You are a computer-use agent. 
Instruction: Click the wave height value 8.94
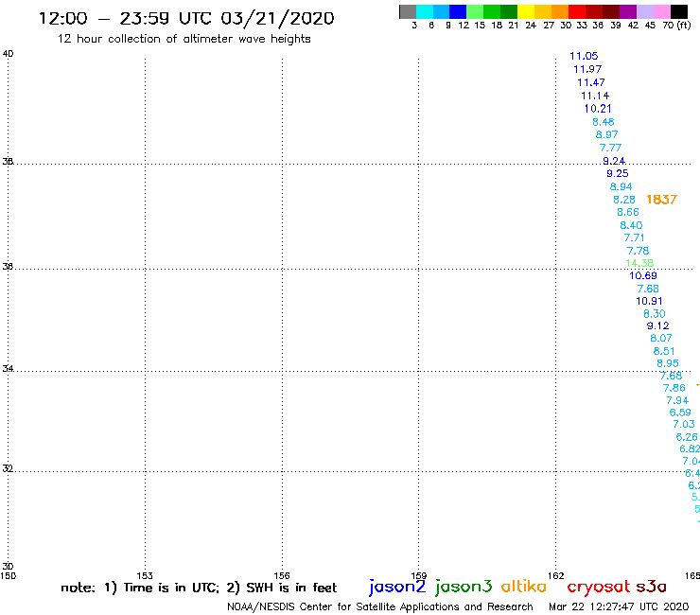(x=621, y=186)
